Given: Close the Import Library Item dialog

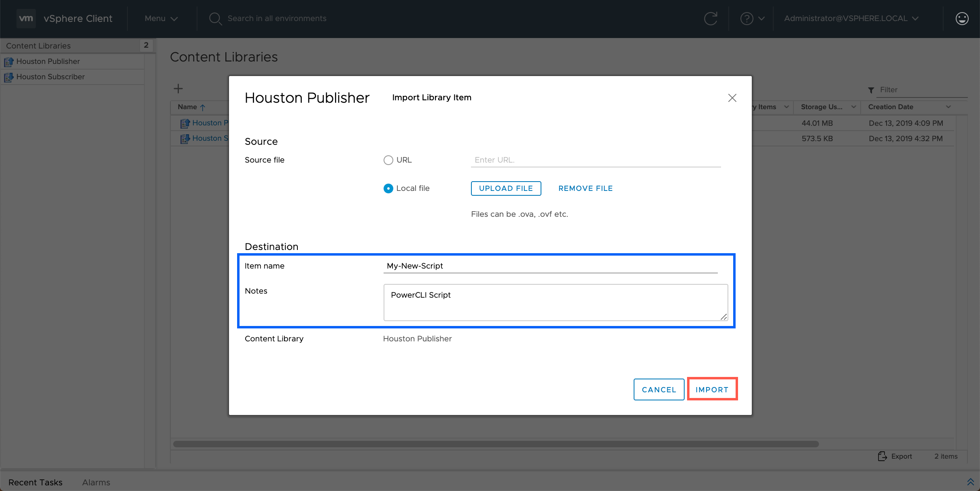Looking at the screenshot, I should point(732,98).
